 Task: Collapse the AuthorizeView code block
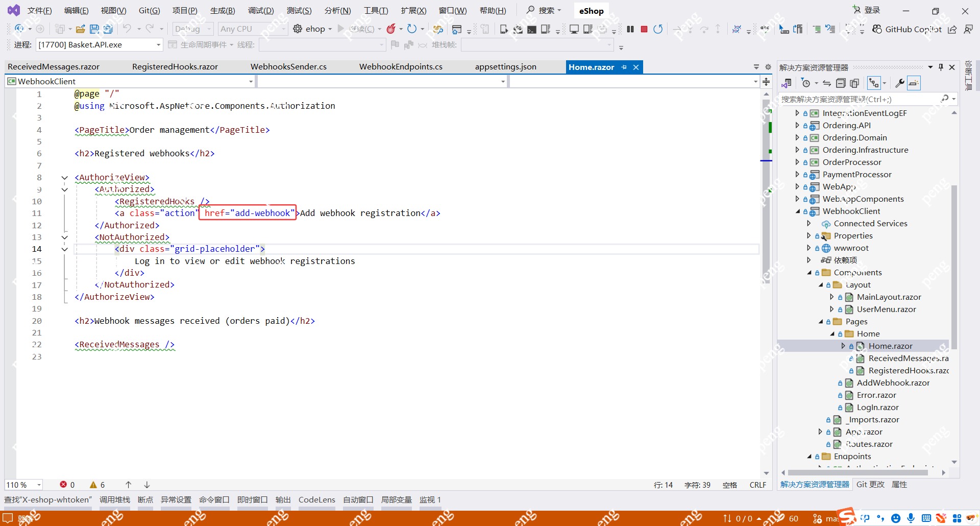click(64, 178)
